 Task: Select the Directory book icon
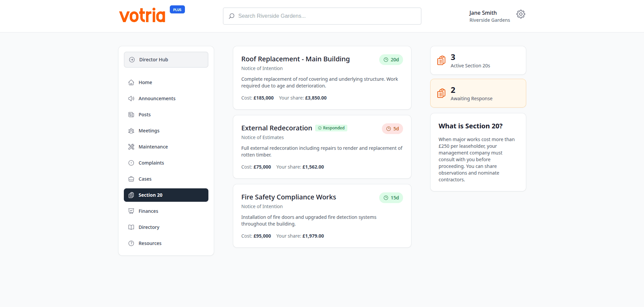pos(131,227)
